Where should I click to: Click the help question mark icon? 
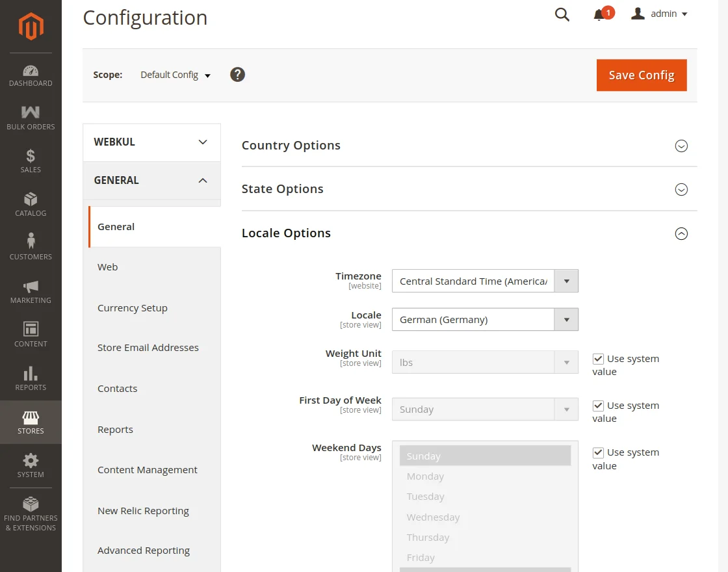237,74
